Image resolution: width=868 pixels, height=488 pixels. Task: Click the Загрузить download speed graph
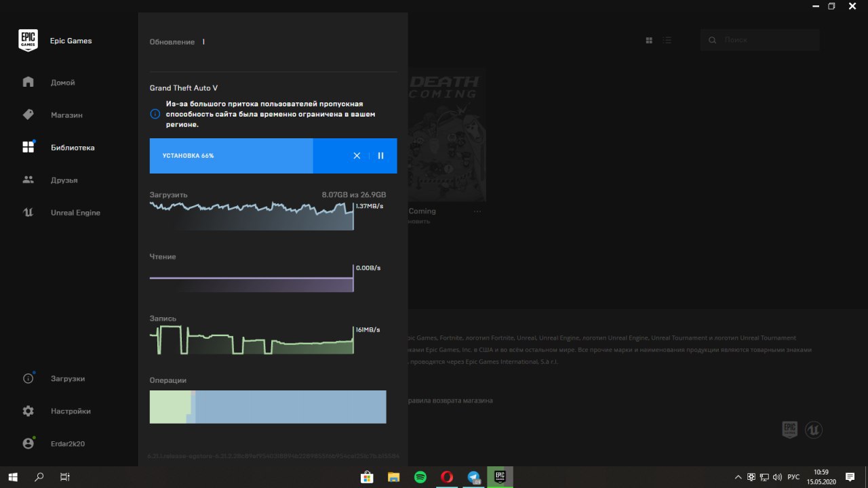(252, 216)
